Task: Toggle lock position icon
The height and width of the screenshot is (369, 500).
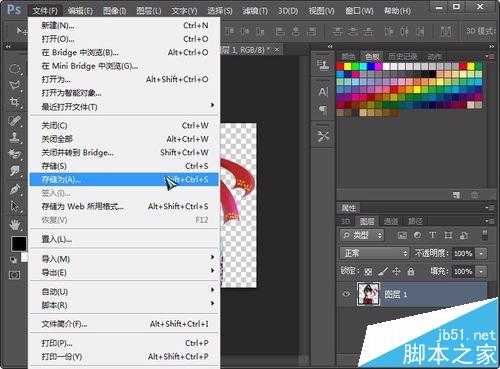Action: coord(396,272)
